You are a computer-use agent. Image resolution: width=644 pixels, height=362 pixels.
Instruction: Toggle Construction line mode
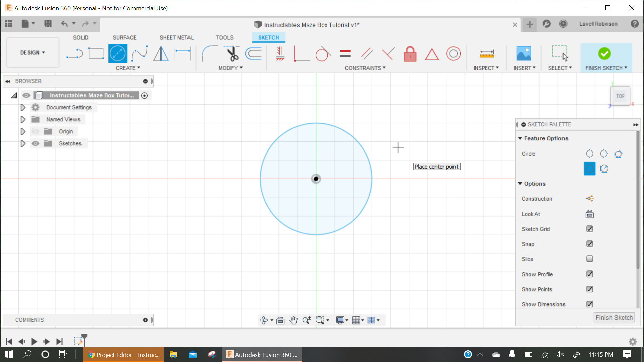[590, 199]
